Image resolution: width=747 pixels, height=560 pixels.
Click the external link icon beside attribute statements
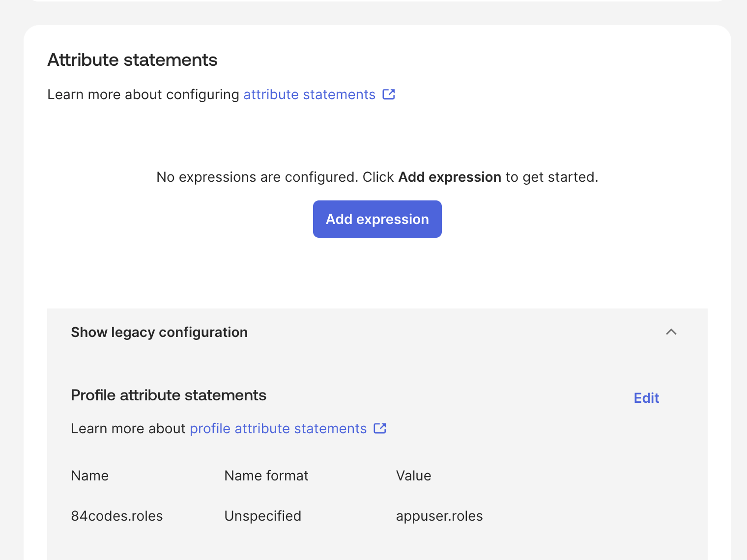(x=389, y=94)
